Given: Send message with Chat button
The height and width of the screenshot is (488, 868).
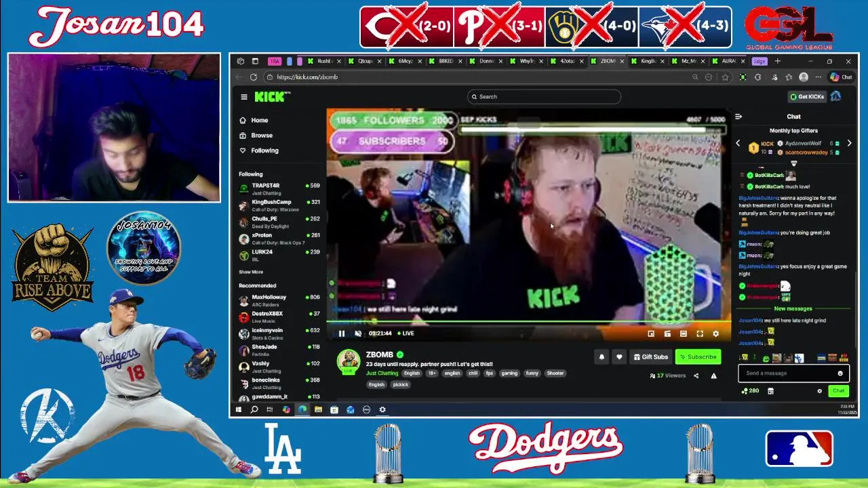Looking at the screenshot, I should click(x=839, y=391).
